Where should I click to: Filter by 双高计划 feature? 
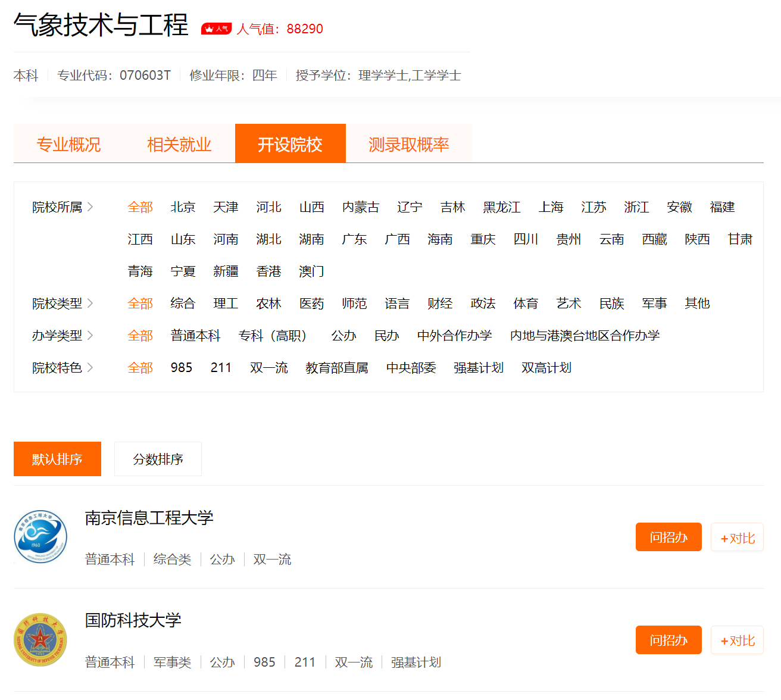pos(546,368)
